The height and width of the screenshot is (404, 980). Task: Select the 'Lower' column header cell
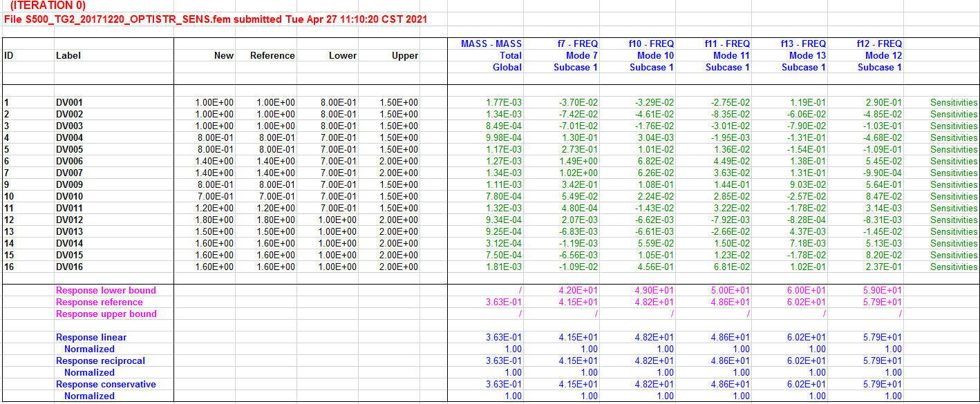[x=343, y=56]
